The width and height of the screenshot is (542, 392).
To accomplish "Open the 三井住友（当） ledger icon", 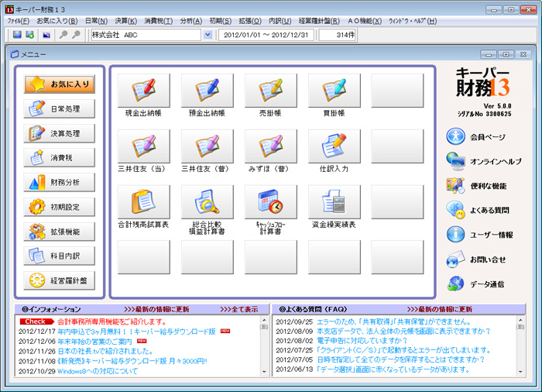I will 144,146.
